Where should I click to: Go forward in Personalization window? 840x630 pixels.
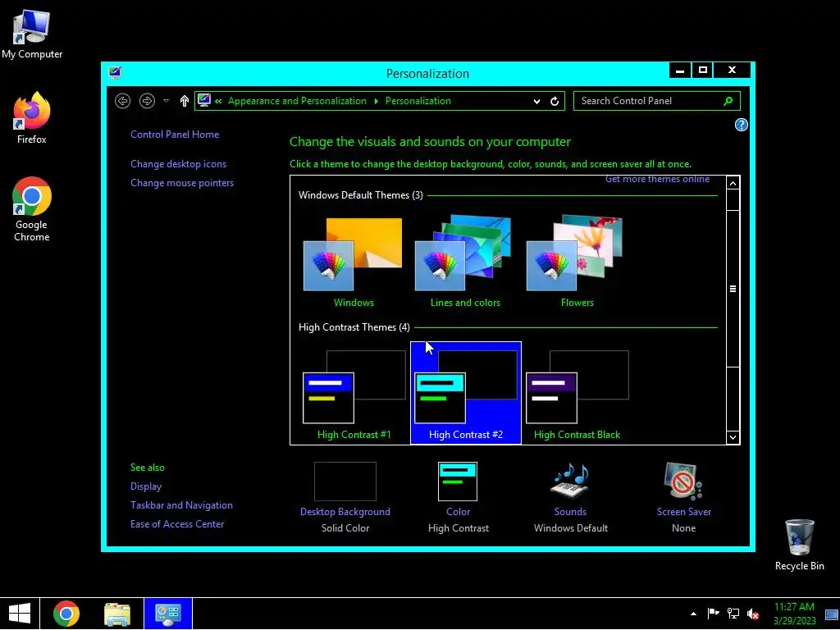(x=147, y=101)
